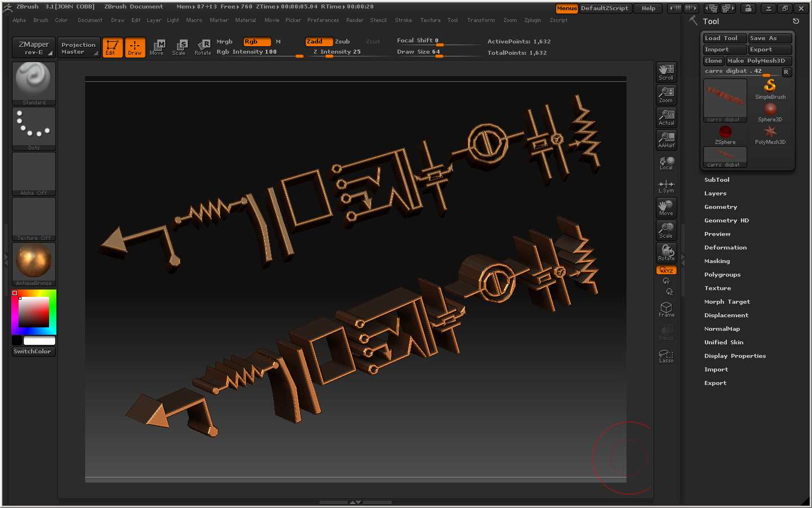Toggle Draw mode button
Image resolution: width=812 pixels, height=508 pixels.
click(x=135, y=47)
